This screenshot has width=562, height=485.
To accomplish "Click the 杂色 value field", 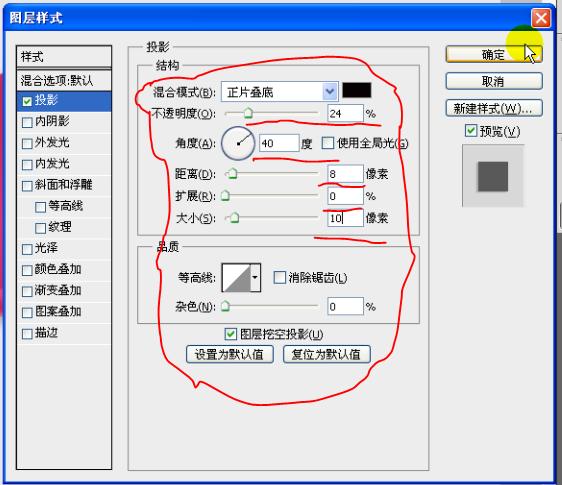I will [346, 306].
